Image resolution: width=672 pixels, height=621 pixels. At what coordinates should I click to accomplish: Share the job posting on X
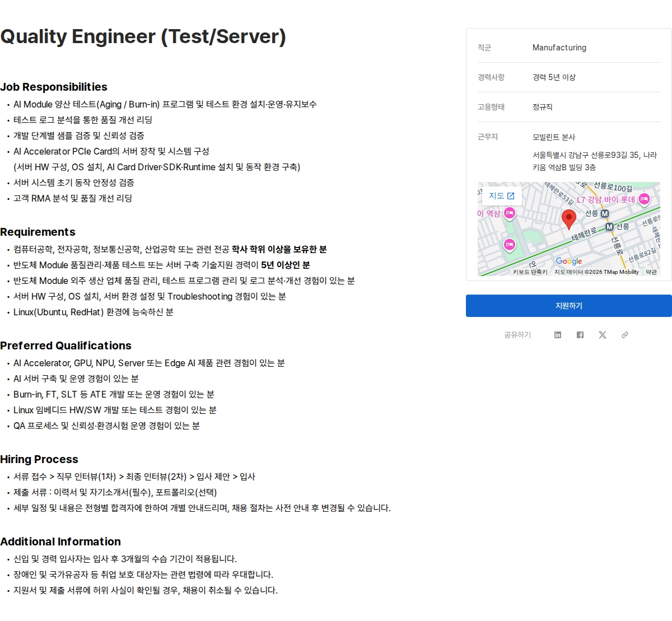pyautogui.click(x=603, y=335)
